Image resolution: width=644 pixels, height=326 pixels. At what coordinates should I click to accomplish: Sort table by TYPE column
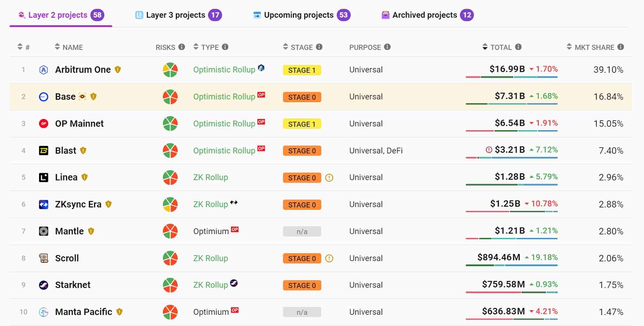pos(206,47)
